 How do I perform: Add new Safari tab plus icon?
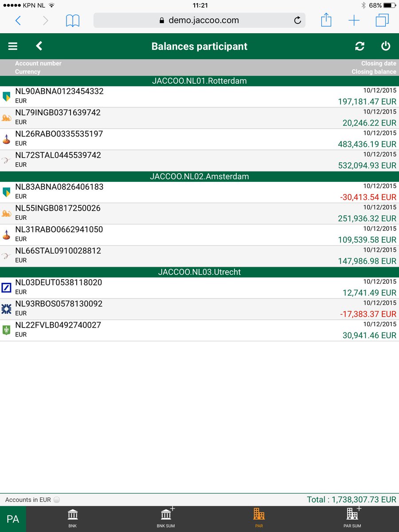pyautogui.click(x=354, y=20)
